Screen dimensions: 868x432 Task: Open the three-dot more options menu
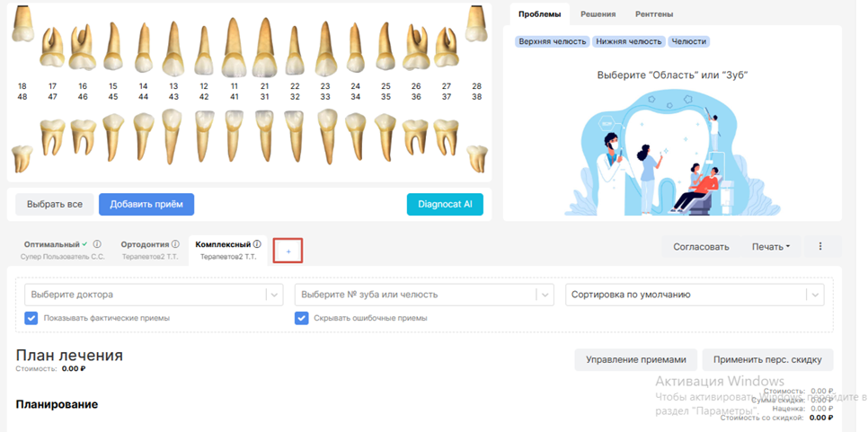820,247
